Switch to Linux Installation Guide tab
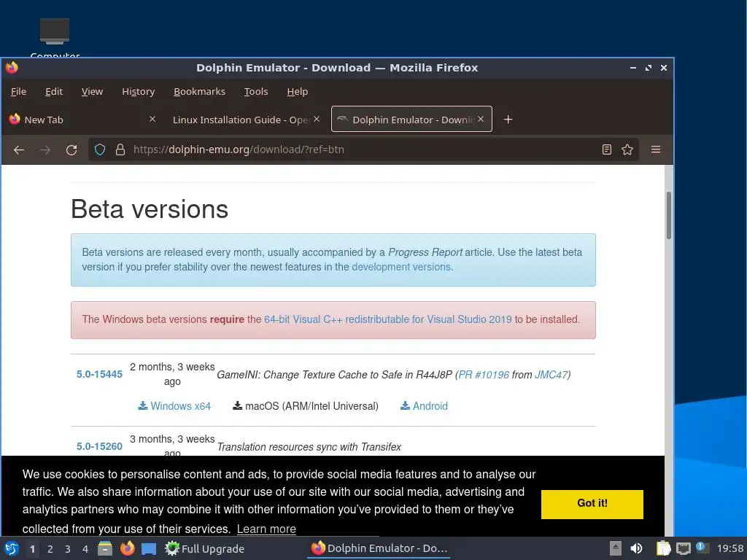 pos(245,120)
